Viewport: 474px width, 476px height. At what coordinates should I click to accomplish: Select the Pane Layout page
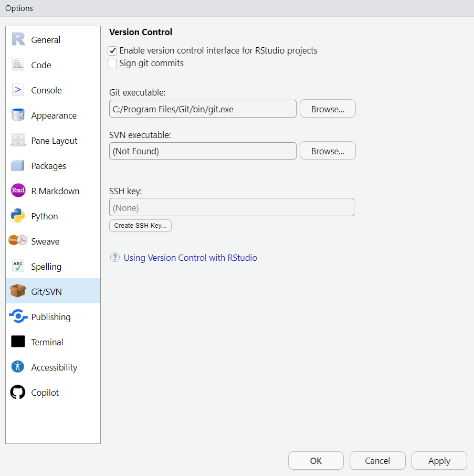53,141
